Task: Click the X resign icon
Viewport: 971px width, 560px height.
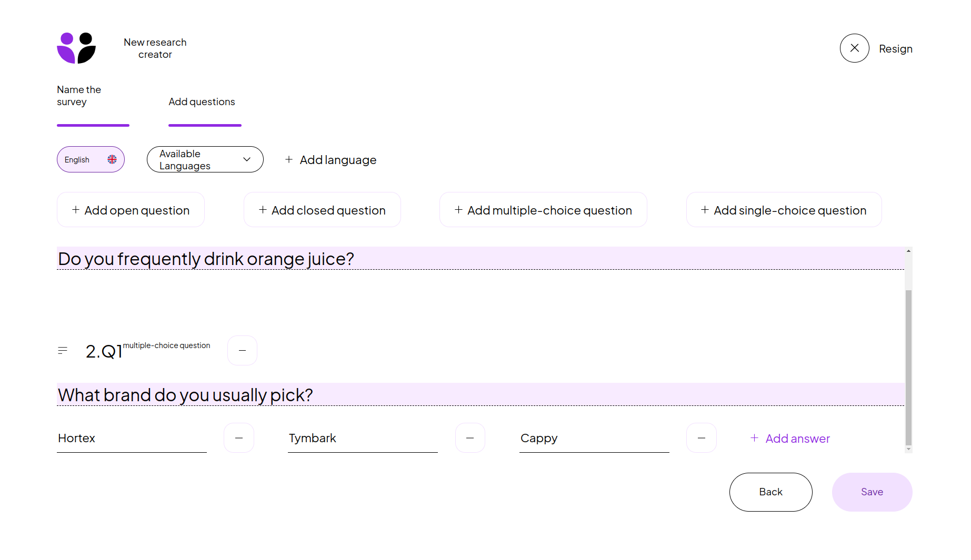Action: coord(854,48)
